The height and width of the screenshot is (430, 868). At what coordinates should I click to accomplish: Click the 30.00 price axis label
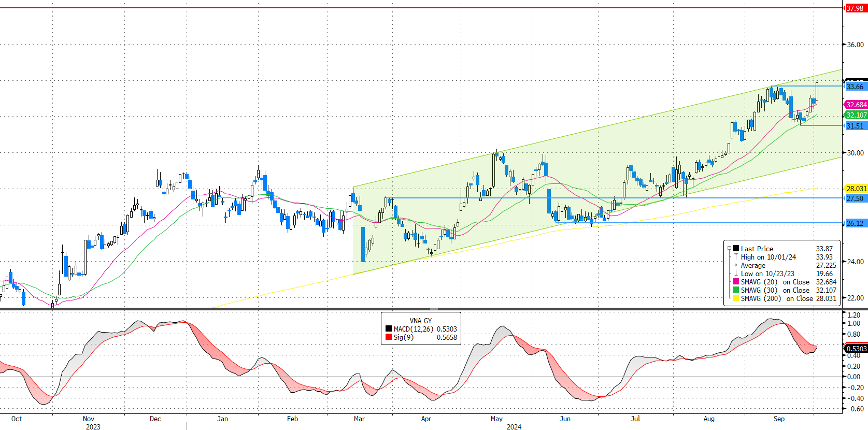tap(856, 153)
